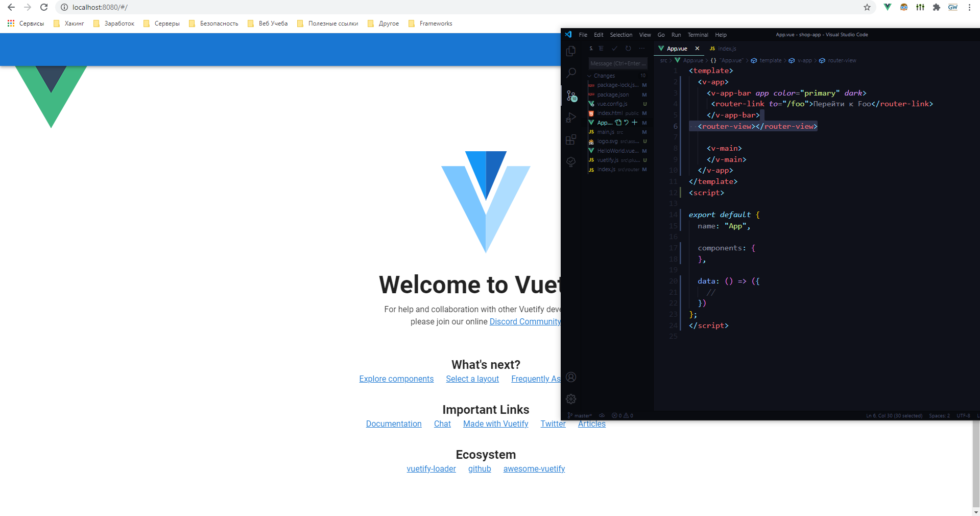The width and height of the screenshot is (980, 516).
Task: Open the Хакинг bookmarks folder
Action: 69,24
